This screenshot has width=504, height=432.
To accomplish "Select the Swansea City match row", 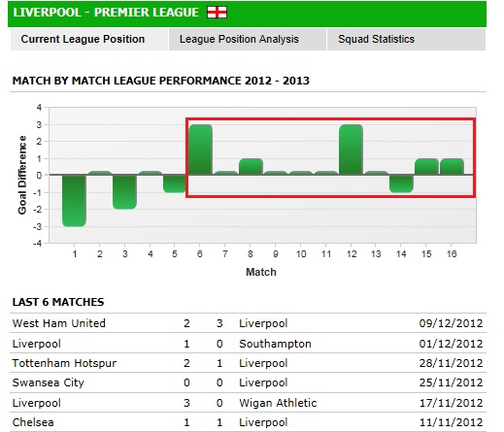I will (x=248, y=382).
